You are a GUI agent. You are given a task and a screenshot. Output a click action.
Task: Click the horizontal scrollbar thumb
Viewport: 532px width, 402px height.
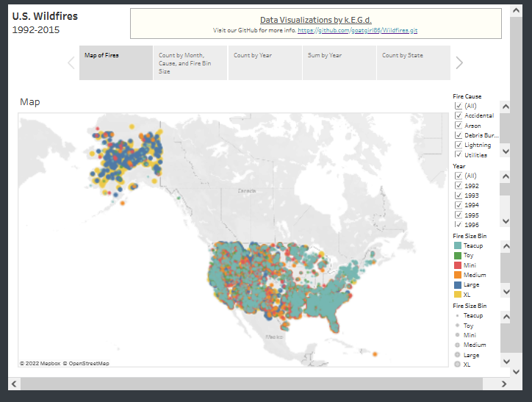click(x=251, y=384)
